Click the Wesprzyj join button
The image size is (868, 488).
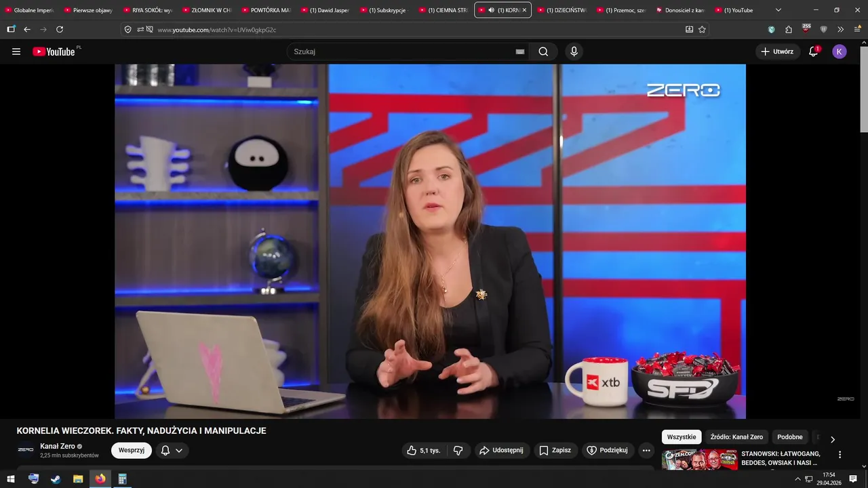pos(132,450)
